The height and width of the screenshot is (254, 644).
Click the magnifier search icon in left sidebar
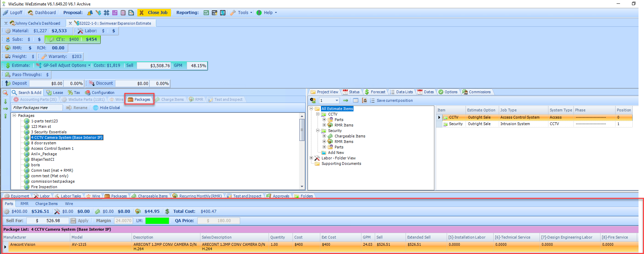click(x=5, y=93)
